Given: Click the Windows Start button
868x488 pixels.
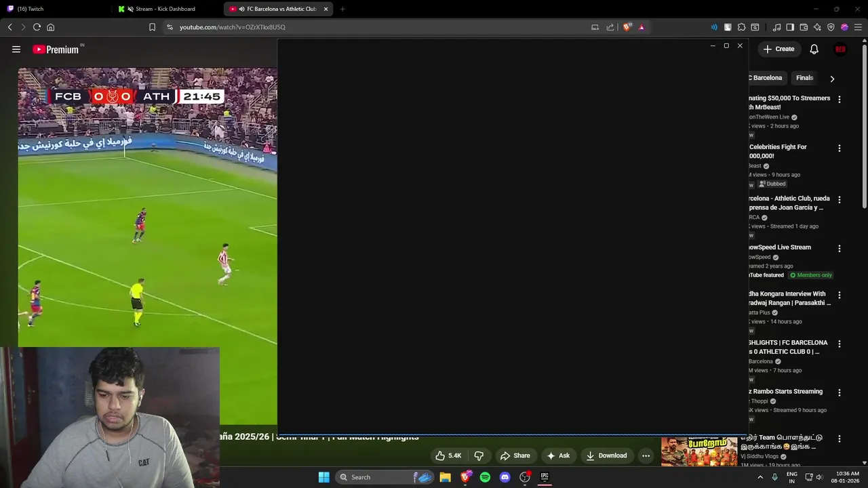Looking at the screenshot, I should tap(323, 477).
